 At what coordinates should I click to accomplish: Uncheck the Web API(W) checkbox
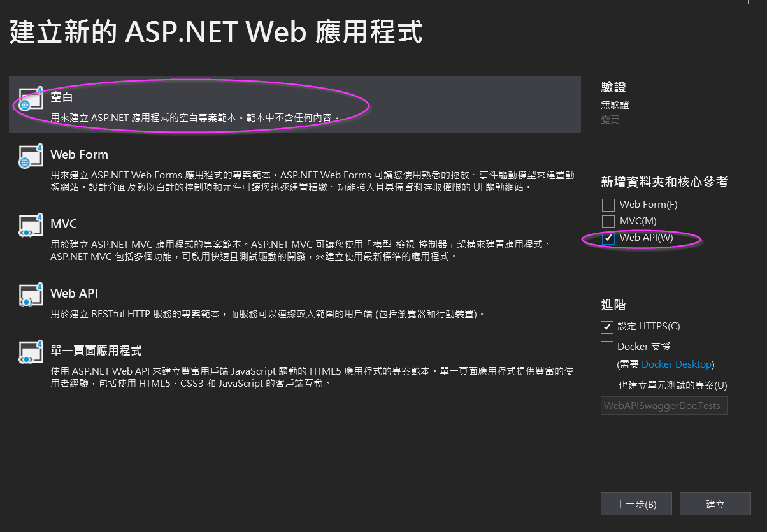tap(608, 238)
